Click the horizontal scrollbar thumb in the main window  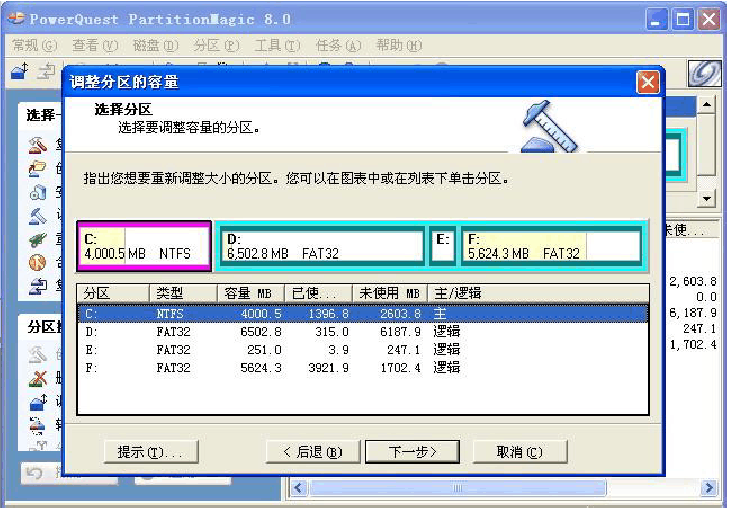tap(458, 488)
